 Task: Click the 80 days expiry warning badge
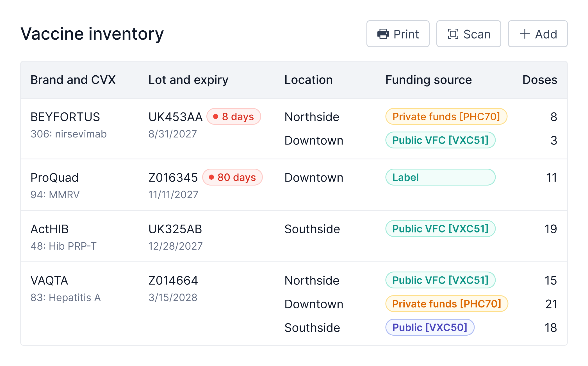point(233,177)
